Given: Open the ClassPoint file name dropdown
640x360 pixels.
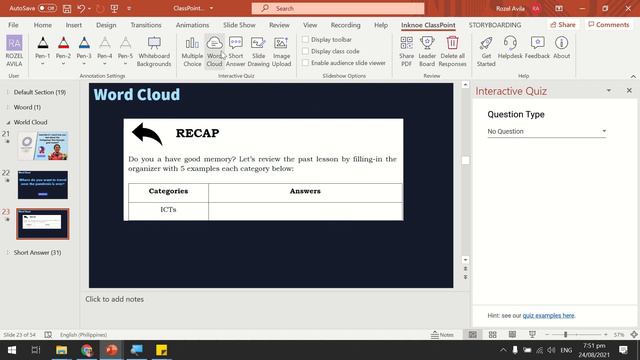Looking at the screenshot, I should click(x=211, y=8).
